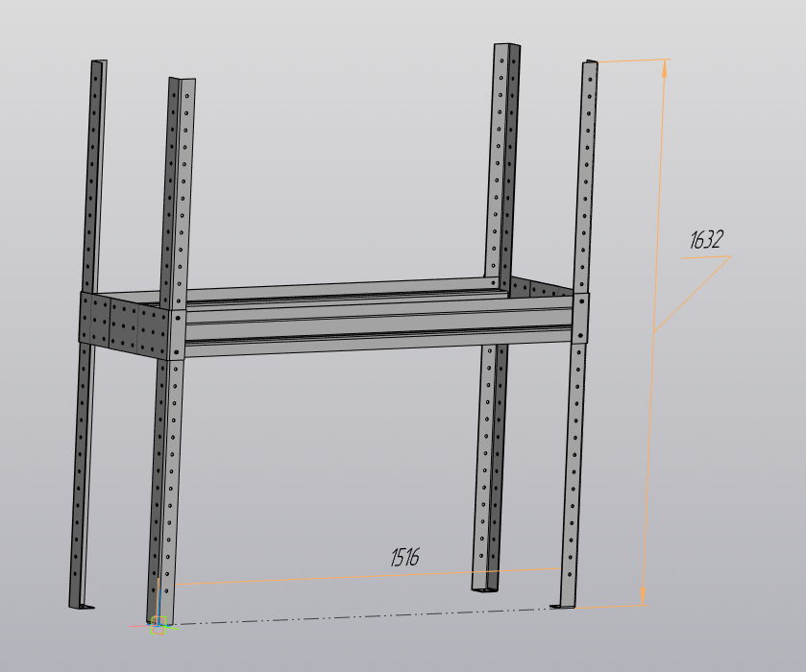Click the diagonal leader line of the 1632 dimension
806x672 pixels.
point(690,295)
